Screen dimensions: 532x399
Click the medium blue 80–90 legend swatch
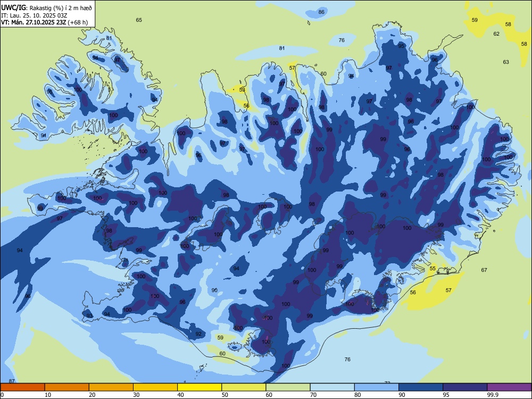tap(377, 387)
